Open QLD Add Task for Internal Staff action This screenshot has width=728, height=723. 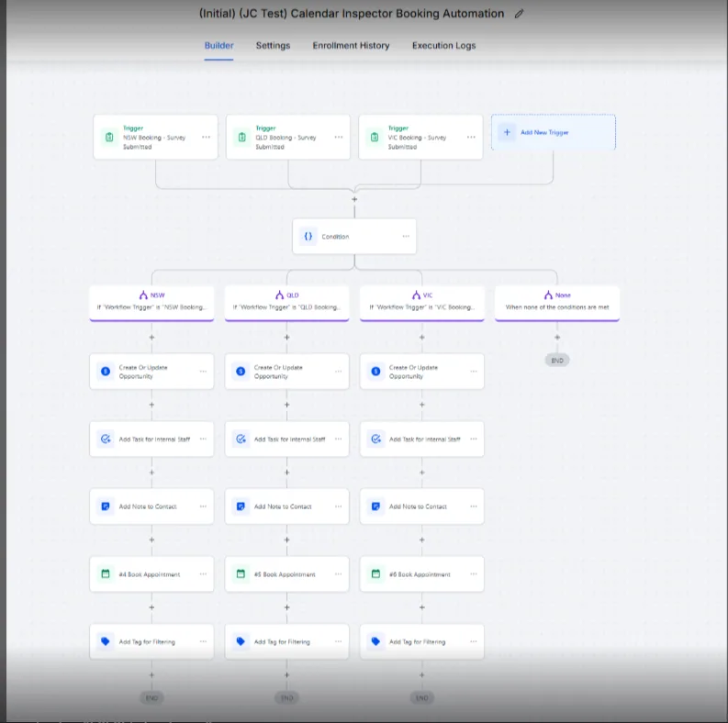point(287,439)
